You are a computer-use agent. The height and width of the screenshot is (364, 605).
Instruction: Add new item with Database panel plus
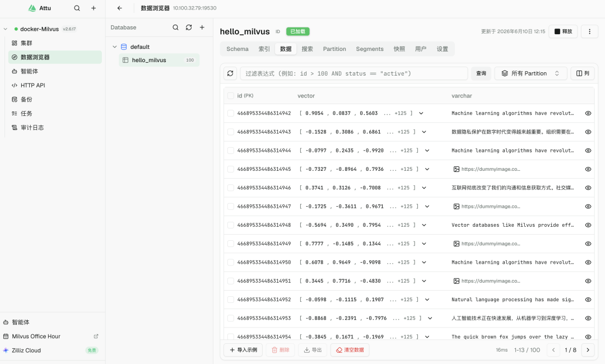[x=202, y=27]
